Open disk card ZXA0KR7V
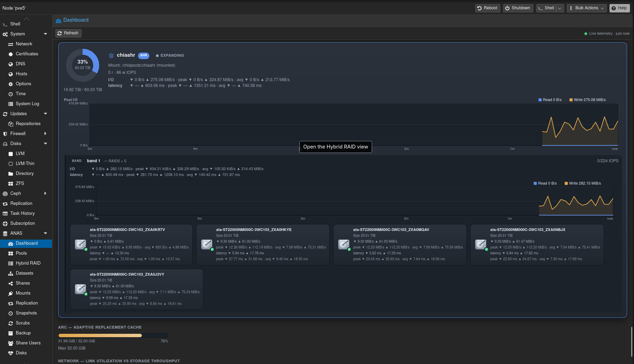This screenshot has width=634, height=364. tap(131, 244)
